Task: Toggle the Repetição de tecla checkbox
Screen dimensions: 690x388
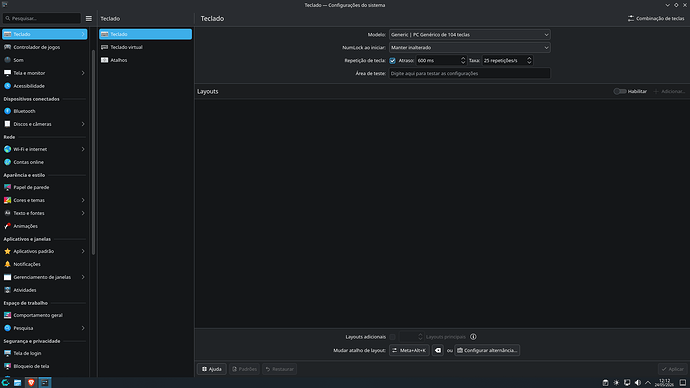Action: point(393,61)
